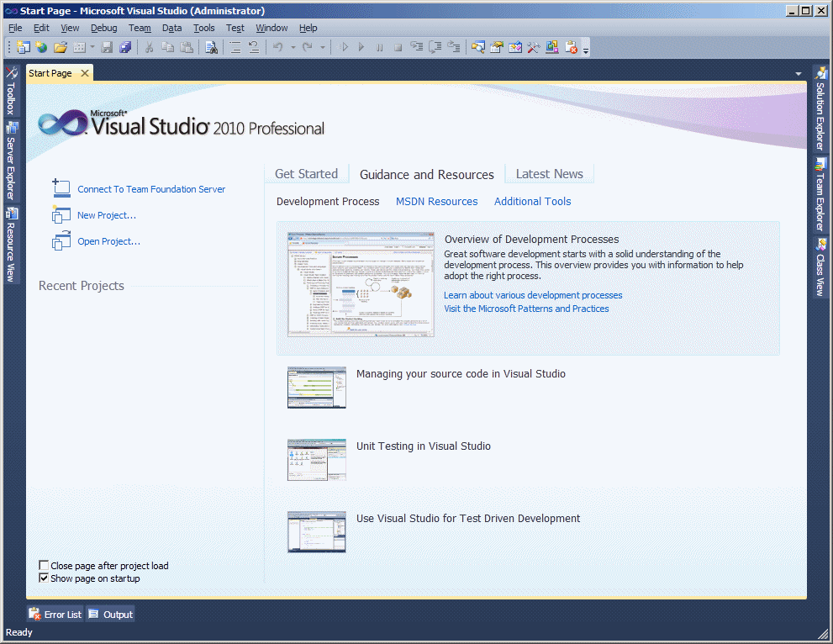This screenshot has height=644, width=833.
Task: Open the Error List panel tab
Action: tap(55, 615)
